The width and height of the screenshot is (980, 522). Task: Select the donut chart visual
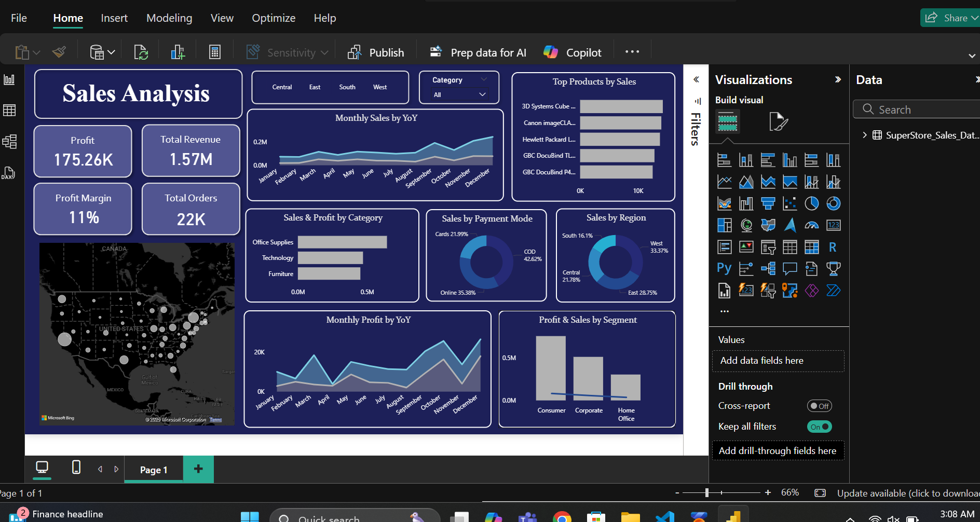[x=833, y=203]
